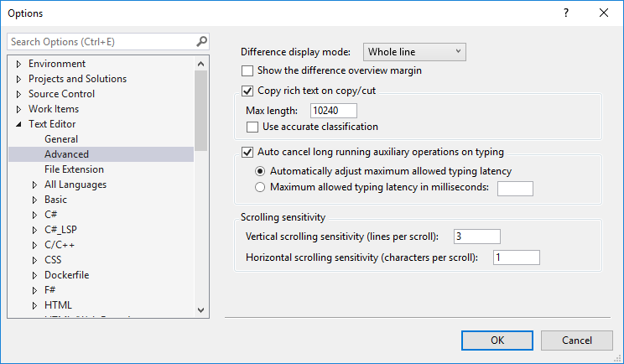Select All Languages tree item
Screen dimensions: 624x364
pyautogui.click(x=75, y=185)
